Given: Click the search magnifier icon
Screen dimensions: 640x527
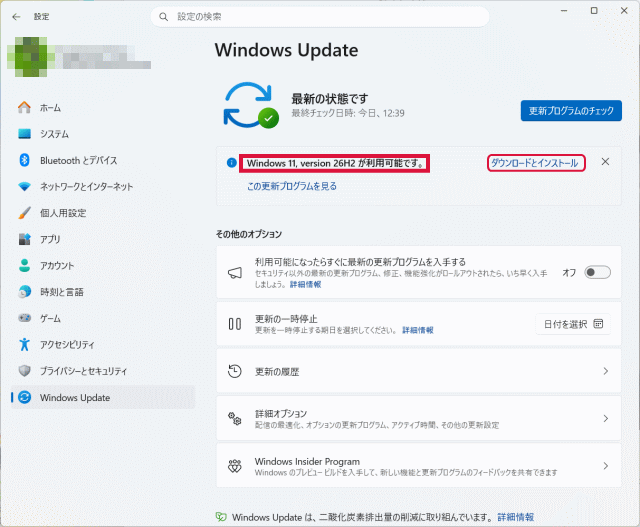Looking at the screenshot, I should click(x=163, y=17).
